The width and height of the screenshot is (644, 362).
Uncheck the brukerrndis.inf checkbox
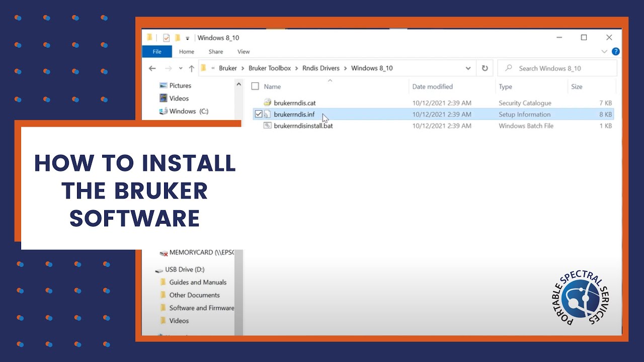pyautogui.click(x=259, y=114)
